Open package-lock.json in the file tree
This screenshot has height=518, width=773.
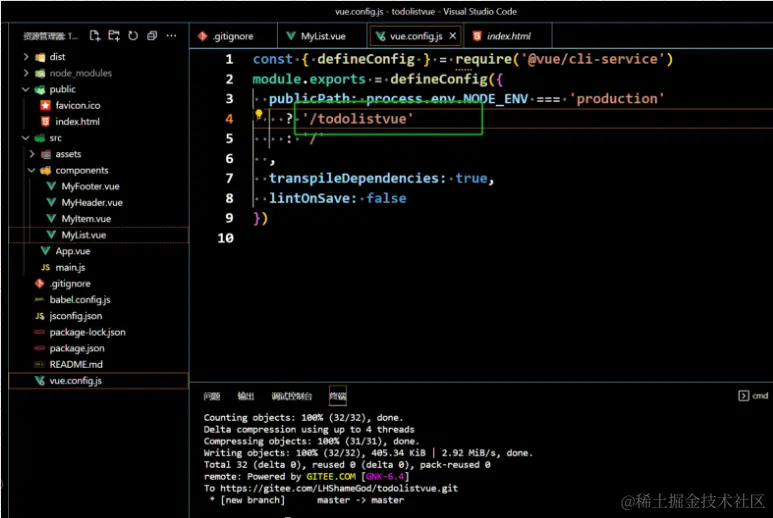point(87,332)
